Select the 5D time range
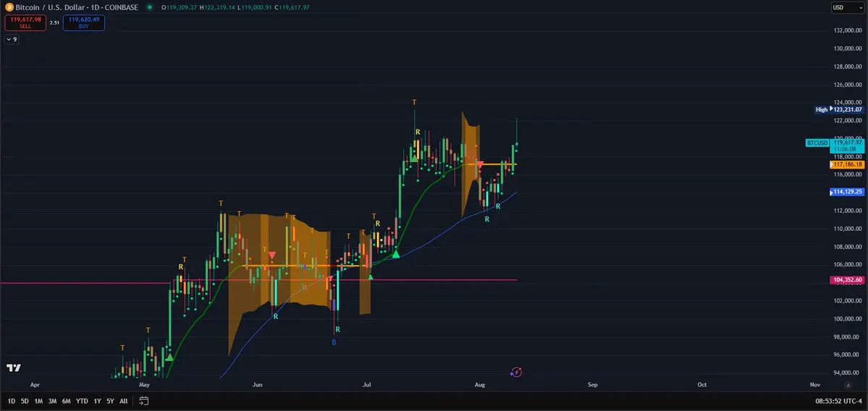The image size is (868, 411). click(25, 401)
